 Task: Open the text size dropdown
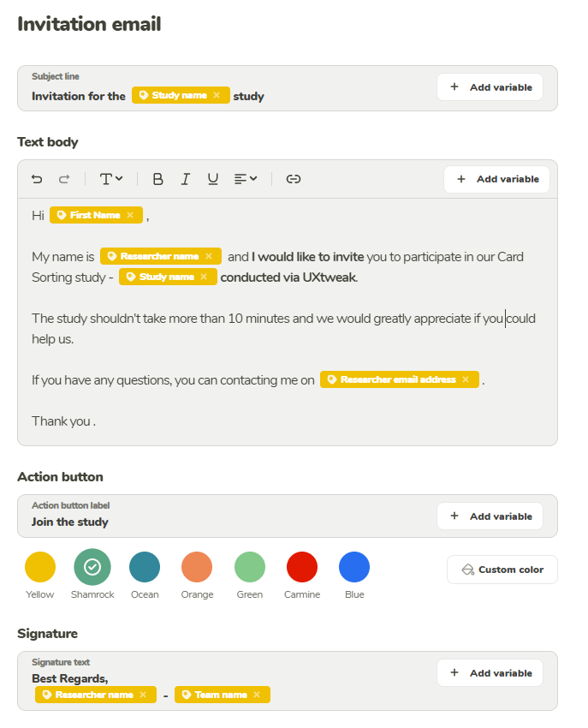pos(111,179)
